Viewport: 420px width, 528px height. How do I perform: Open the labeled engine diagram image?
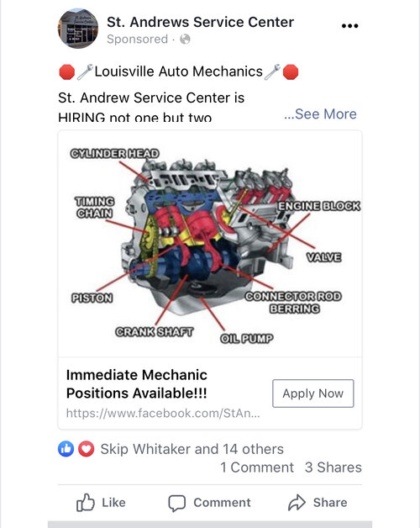coord(210,244)
